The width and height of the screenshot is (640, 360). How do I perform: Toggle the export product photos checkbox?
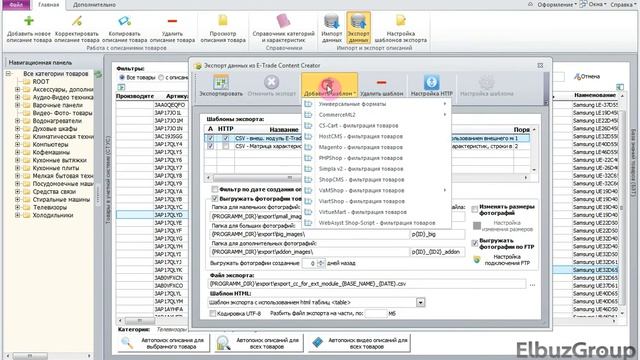click(215, 199)
